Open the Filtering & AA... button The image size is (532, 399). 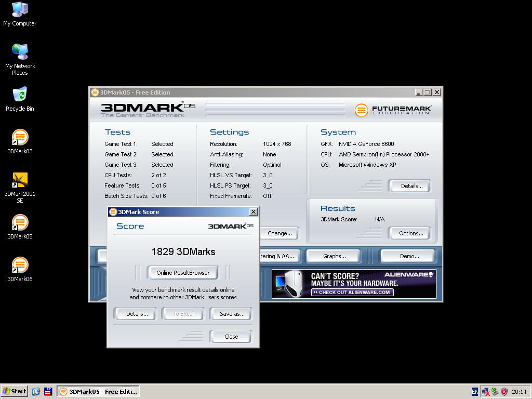tap(280, 256)
